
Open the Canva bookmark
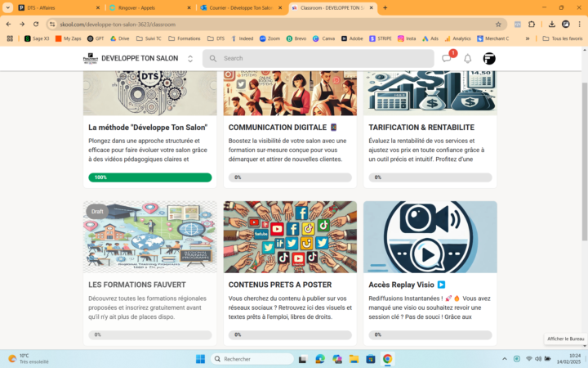coord(323,38)
